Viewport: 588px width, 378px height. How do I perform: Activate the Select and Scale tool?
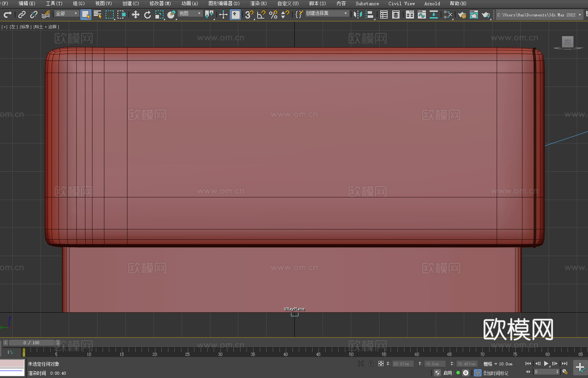pyautogui.click(x=159, y=14)
